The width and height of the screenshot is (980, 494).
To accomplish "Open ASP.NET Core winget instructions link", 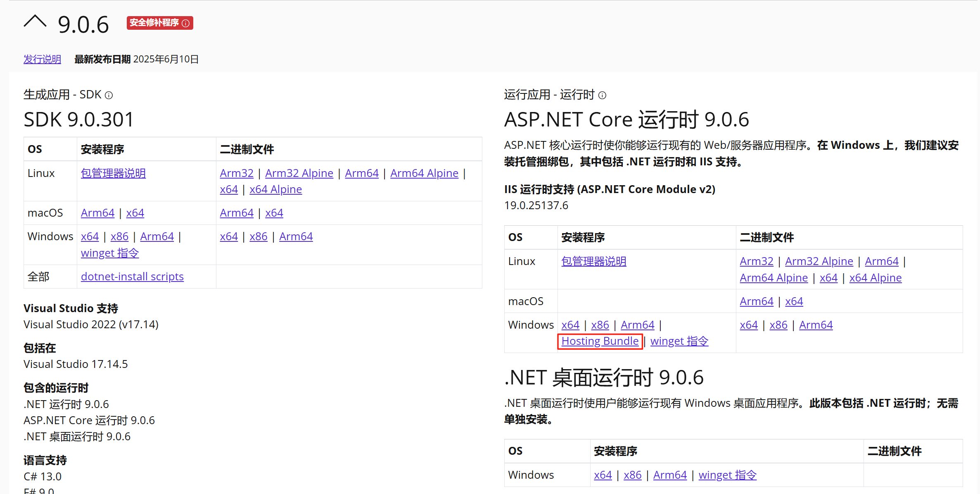I will [679, 341].
